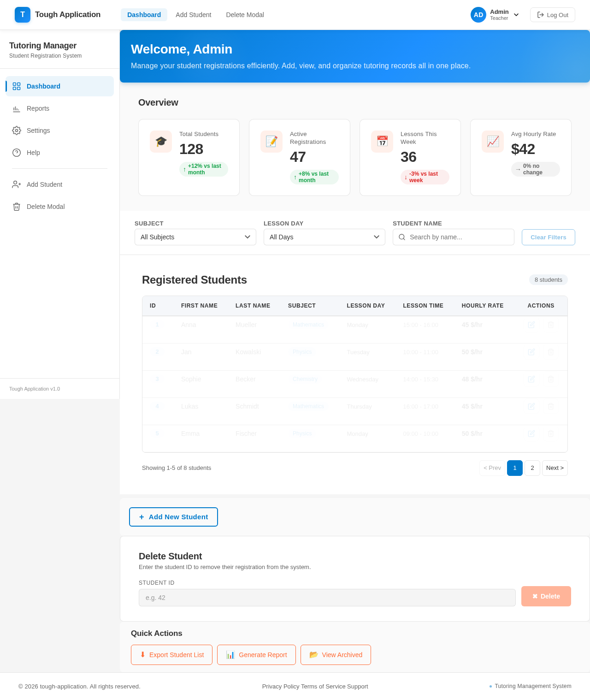Edit Anna Mueller's row with pencil icon

tap(531, 325)
